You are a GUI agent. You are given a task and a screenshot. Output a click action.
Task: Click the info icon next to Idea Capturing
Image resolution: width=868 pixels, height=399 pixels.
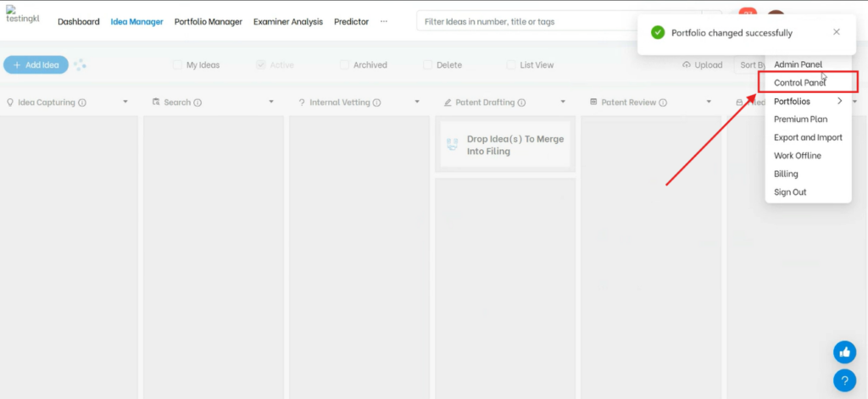(82, 103)
